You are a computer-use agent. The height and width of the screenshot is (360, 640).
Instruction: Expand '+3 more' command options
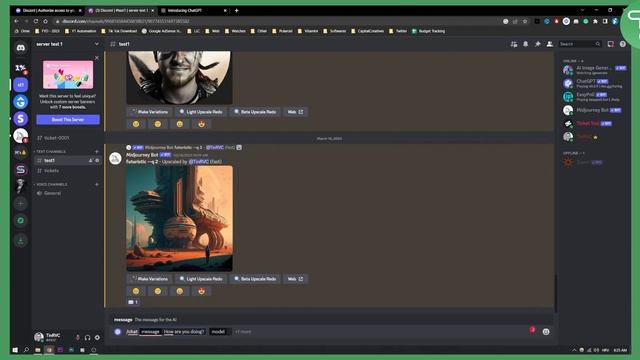(x=243, y=332)
